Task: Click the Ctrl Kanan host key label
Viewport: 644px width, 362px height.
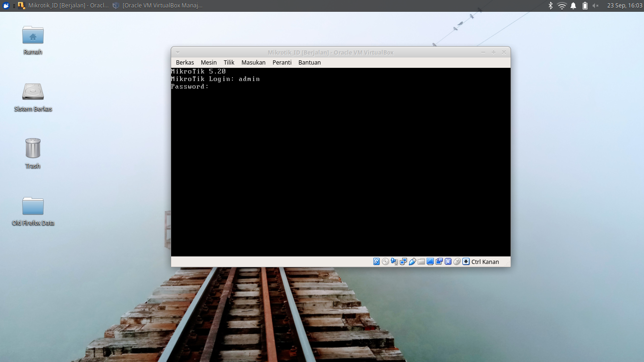Action: coord(485,262)
